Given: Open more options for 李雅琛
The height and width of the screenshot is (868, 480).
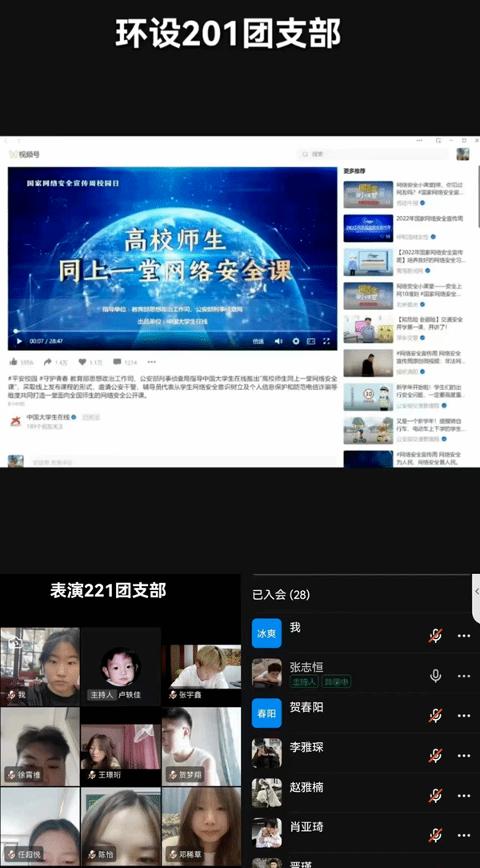Looking at the screenshot, I should pos(463,755).
